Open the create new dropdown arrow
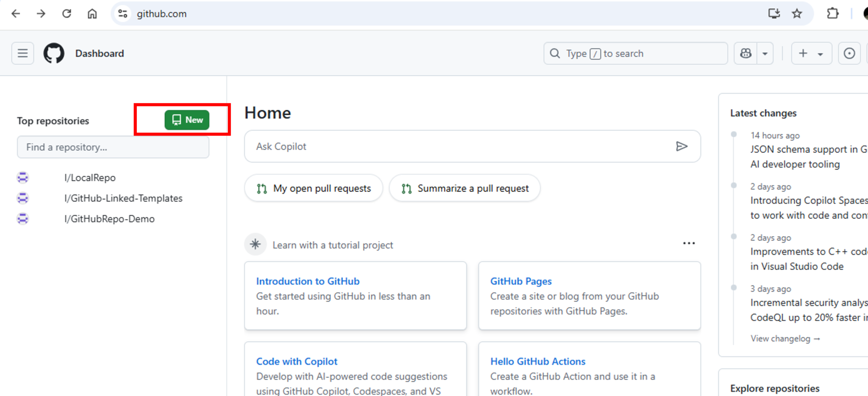Viewport: 868px width, 396px height. [x=821, y=53]
